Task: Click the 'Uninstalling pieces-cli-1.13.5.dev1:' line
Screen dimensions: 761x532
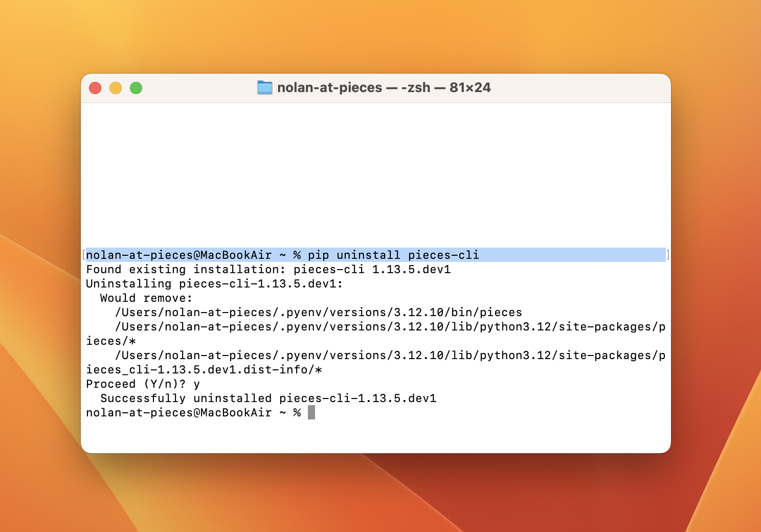Action: pos(214,283)
